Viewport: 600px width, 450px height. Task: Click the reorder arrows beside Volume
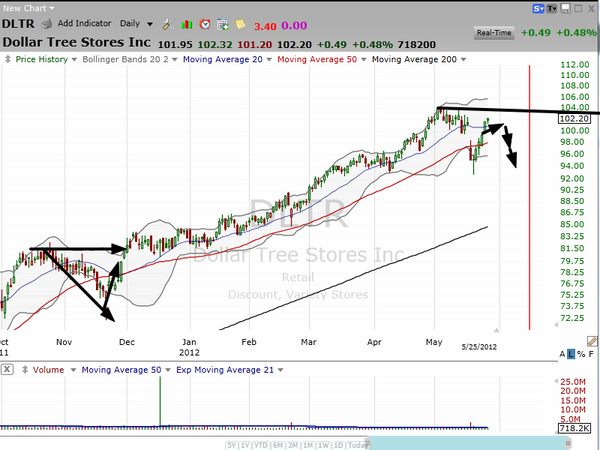(25, 370)
